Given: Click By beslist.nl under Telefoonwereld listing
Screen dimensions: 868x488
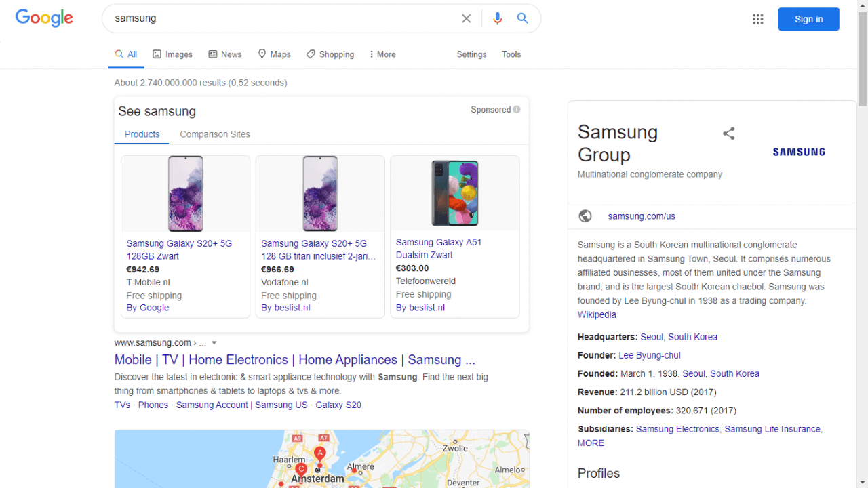Looking at the screenshot, I should click(420, 308).
